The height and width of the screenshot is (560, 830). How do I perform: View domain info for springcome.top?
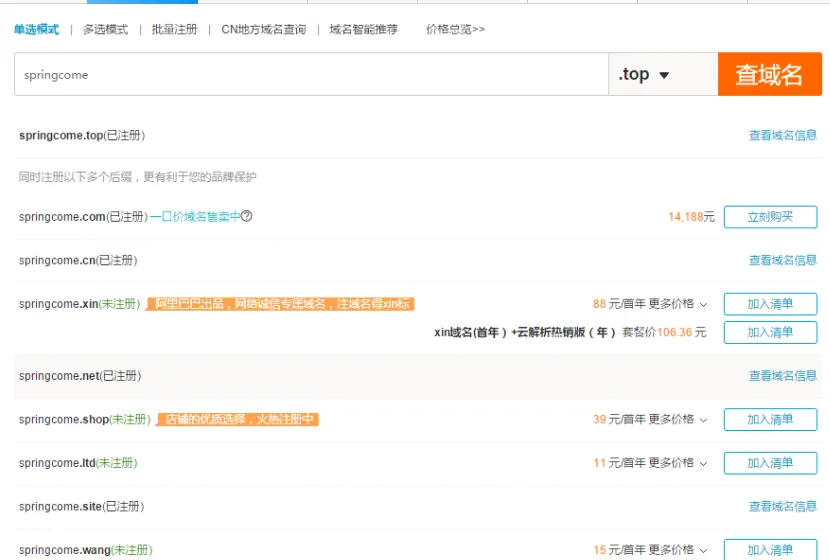782,136
